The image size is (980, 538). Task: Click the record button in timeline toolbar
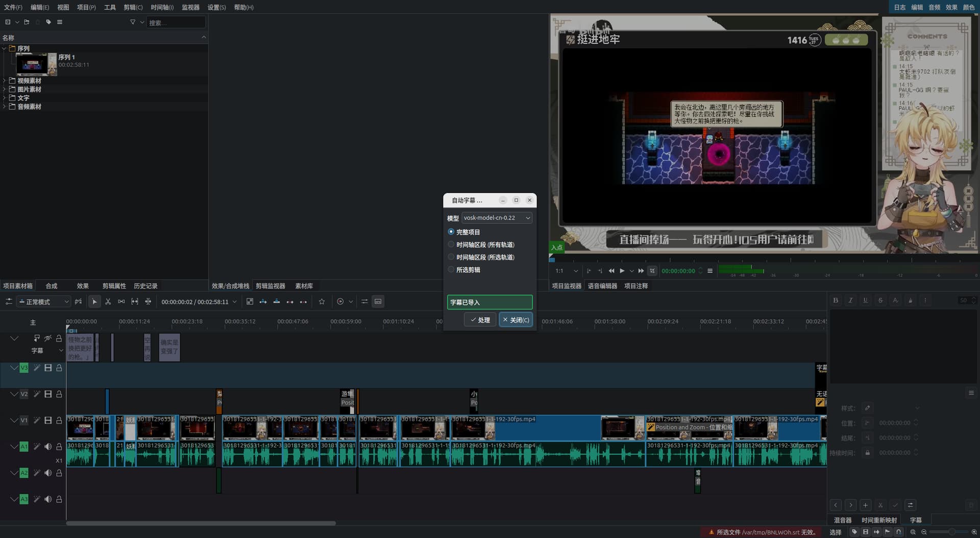(x=340, y=301)
